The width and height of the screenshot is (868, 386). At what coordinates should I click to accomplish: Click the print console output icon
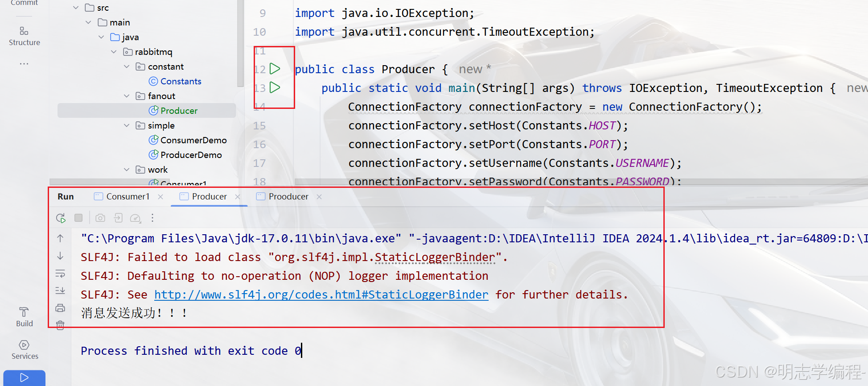(x=60, y=308)
